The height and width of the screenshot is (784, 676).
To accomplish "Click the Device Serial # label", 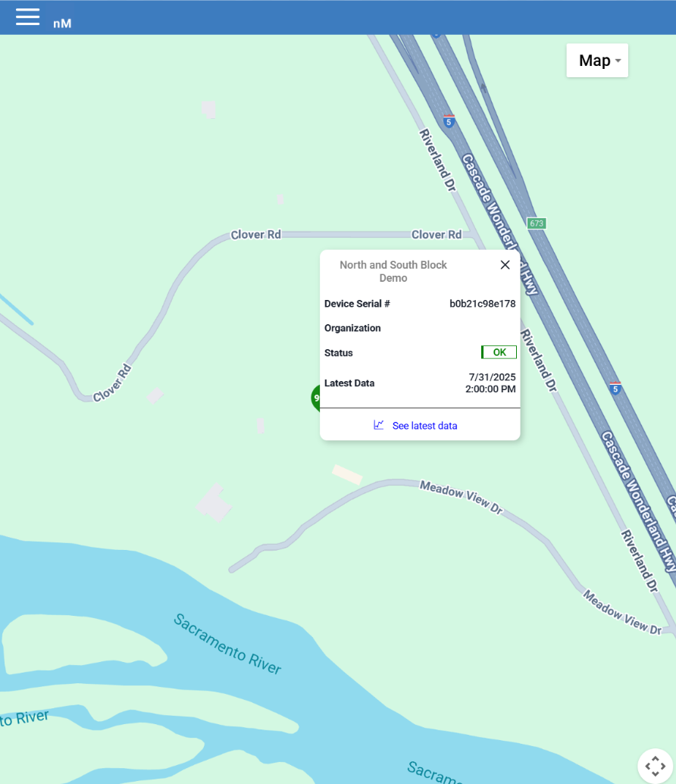I will click(357, 304).
